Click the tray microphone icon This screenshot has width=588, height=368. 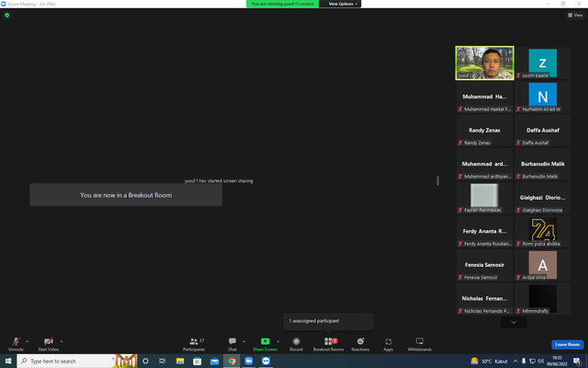[524, 362]
